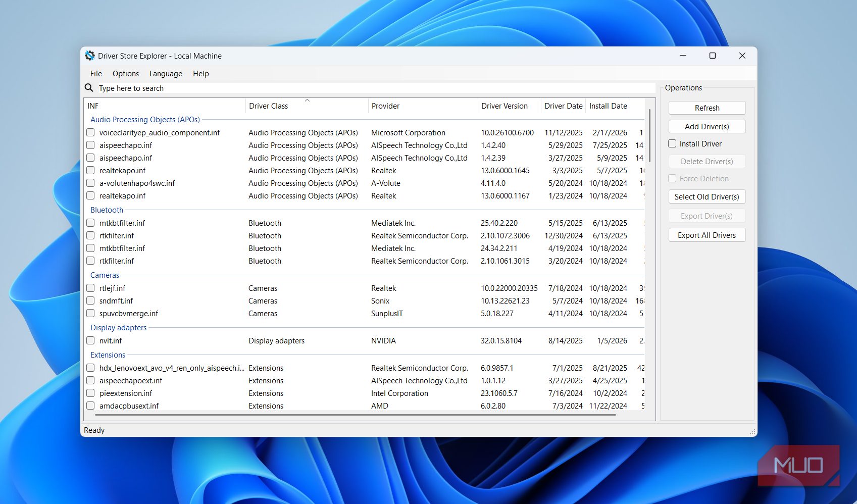This screenshot has width=857, height=504.
Task: Check the hdx_lenovoext_avo_v4 extension checkbox
Action: 90,368
